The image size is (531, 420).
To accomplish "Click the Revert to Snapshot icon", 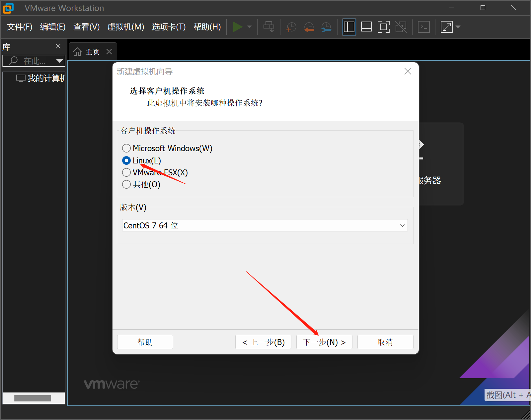I will tap(309, 27).
